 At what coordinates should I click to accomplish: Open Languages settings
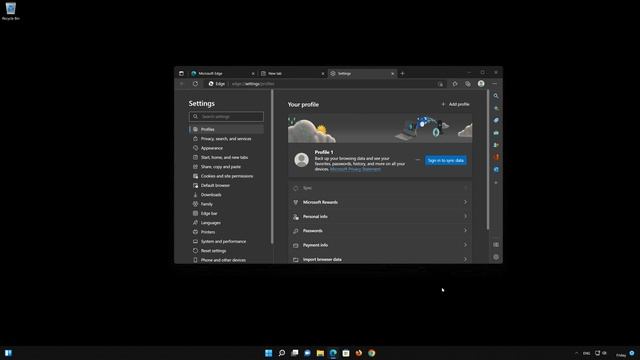click(226, 223)
